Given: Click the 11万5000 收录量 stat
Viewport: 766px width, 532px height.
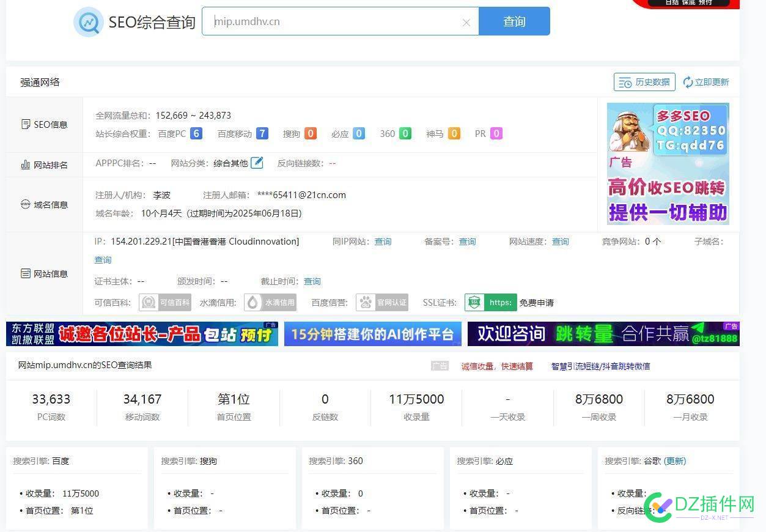Looking at the screenshot, I should coord(416,399).
